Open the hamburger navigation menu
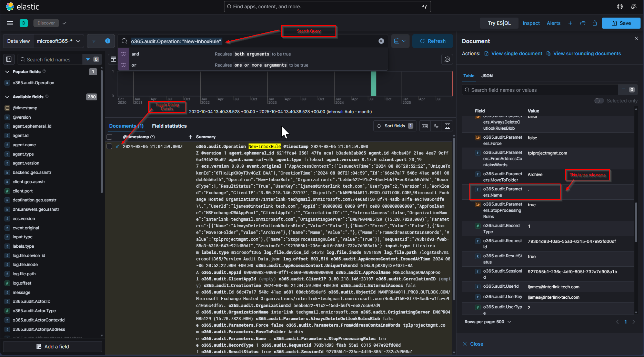Viewport: 644px width, 357px height. (10, 23)
